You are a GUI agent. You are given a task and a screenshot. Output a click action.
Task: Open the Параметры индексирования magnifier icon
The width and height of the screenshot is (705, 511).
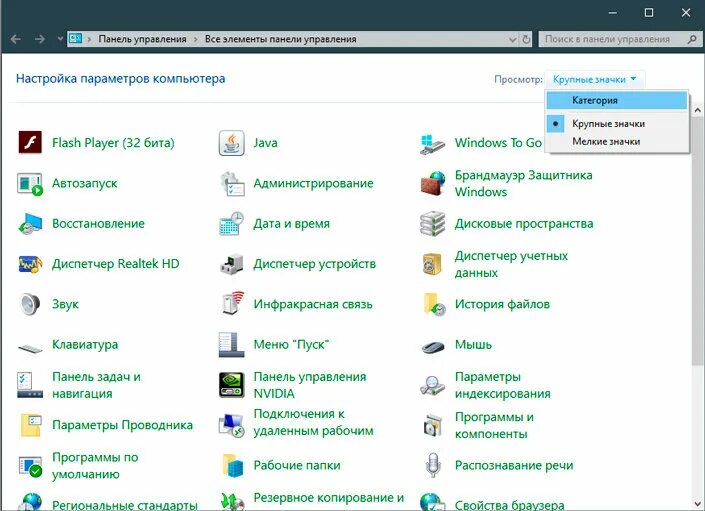[433, 386]
